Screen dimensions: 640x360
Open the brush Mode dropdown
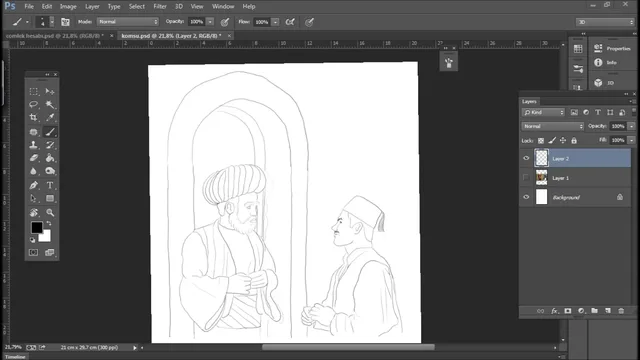tap(128, 22)
